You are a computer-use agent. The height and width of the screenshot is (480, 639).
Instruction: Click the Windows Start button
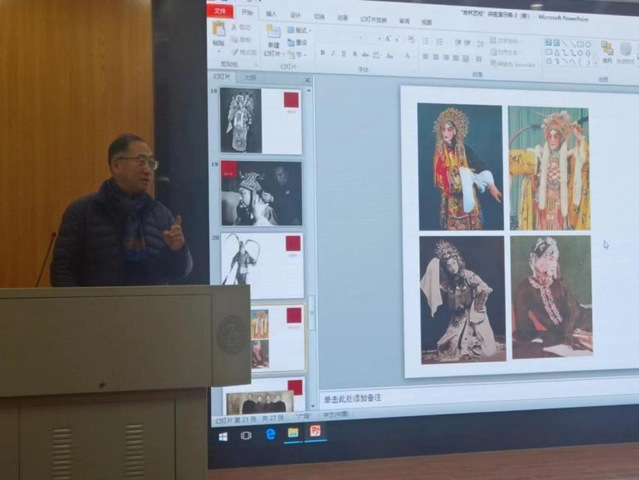[x=222, y=436]
